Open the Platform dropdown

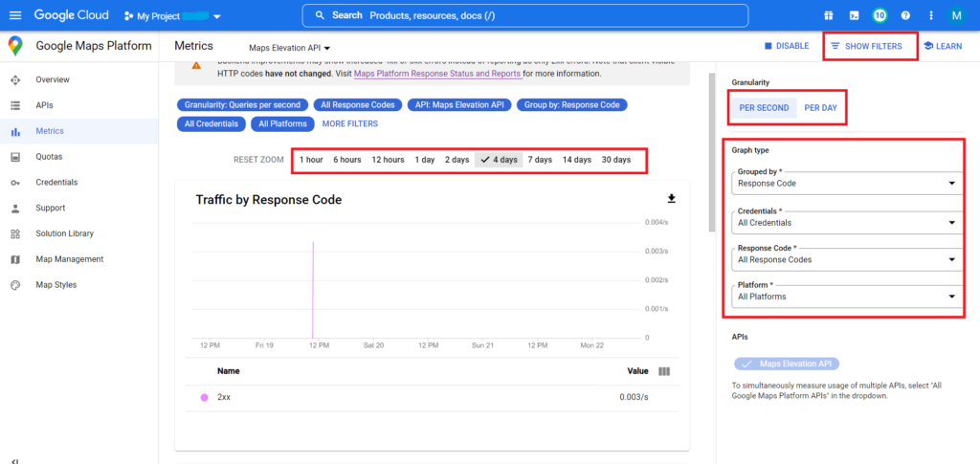click(847, 297)
